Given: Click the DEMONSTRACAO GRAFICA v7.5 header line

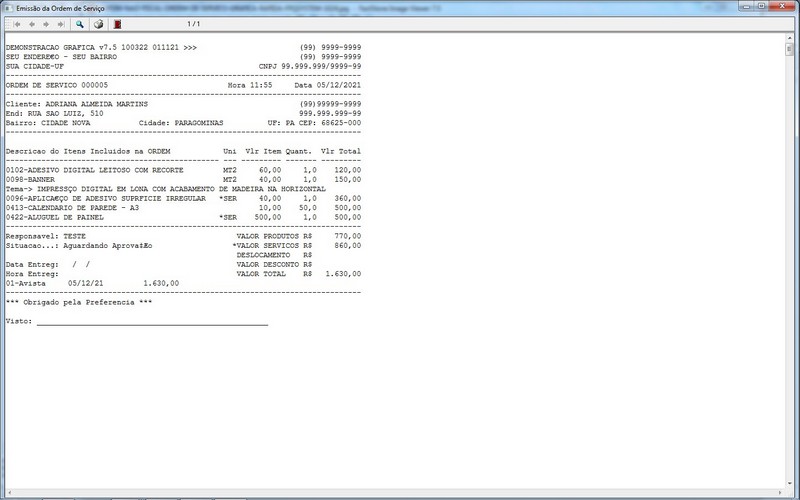Looking at the screenshot, I should click(101, 47).
